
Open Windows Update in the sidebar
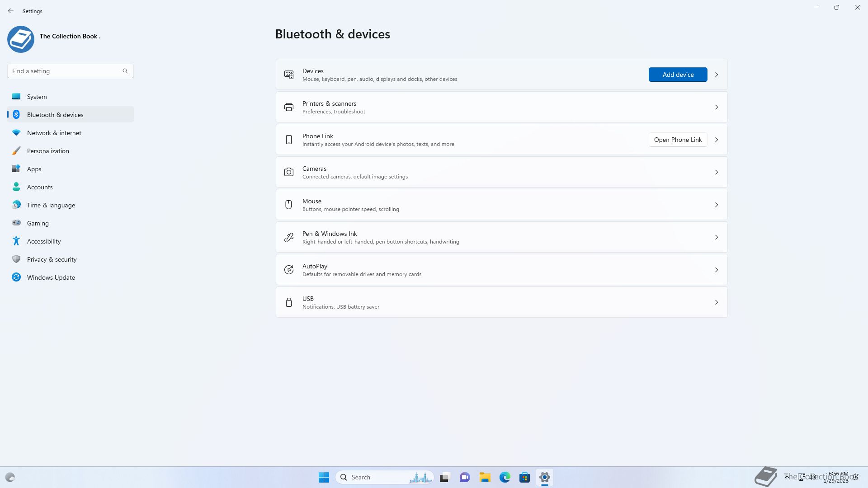[71, 277]
